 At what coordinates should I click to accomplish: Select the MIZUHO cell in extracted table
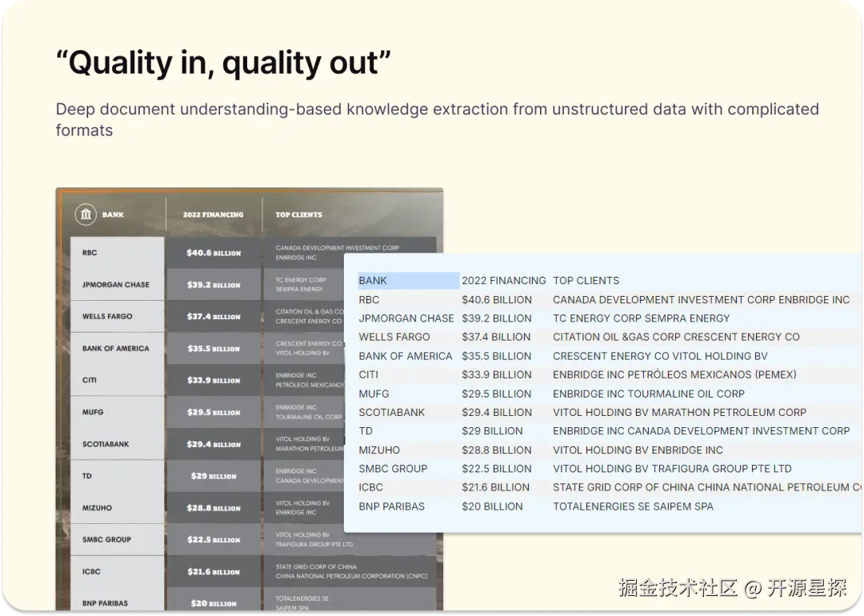coord(379,450)
